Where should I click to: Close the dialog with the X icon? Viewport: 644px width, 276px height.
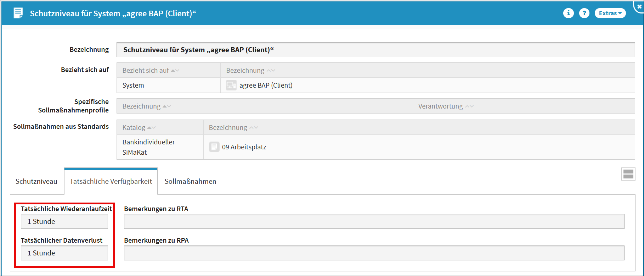639,6
